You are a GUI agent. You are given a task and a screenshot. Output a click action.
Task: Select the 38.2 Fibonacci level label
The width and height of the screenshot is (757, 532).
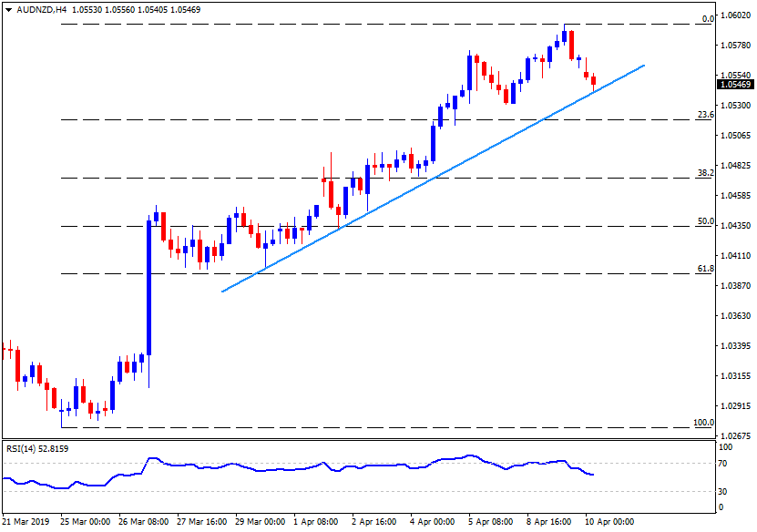pyautogui.click(x=704, y=172)
